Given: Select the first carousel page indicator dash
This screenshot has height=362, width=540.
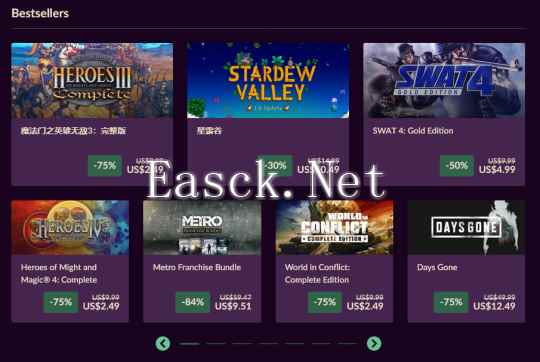Looking at the screenshot, I should point(189,343).
